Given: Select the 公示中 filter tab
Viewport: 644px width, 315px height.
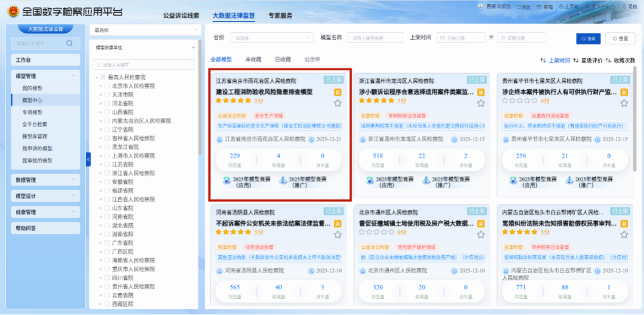Looking at the screenshot, I should [x=312, y=60].
